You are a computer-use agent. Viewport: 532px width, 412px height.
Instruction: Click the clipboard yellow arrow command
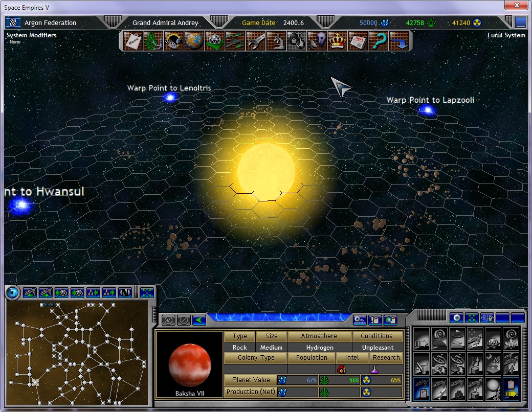tap(511, 389)
